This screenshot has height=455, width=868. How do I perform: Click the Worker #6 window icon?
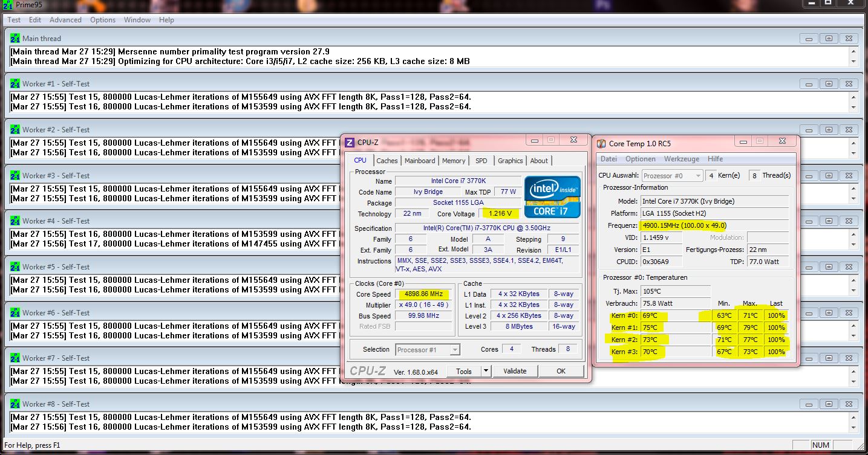[x=15, y=312]
